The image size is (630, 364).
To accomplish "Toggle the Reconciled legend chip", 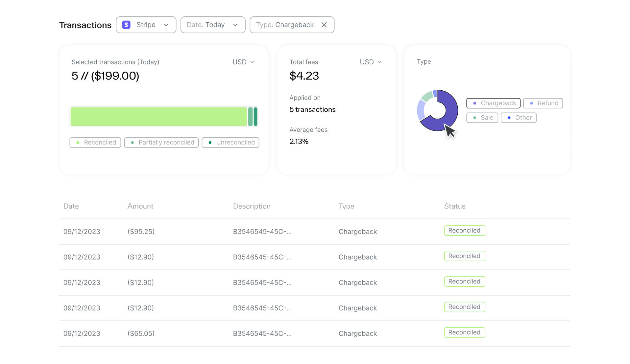I will pyautogui.click(x=95, y=143).
